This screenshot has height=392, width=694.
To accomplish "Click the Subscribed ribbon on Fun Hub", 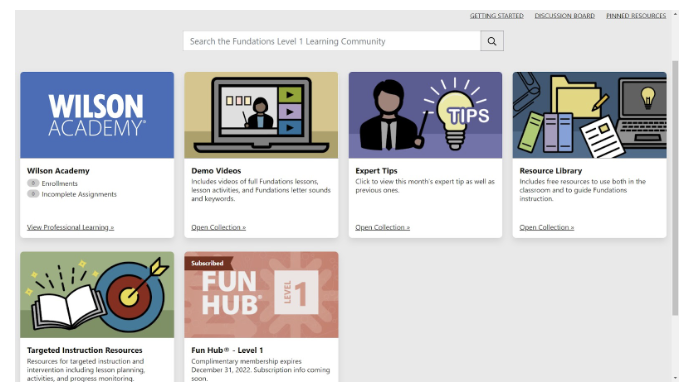I will (x=208, y=263).
